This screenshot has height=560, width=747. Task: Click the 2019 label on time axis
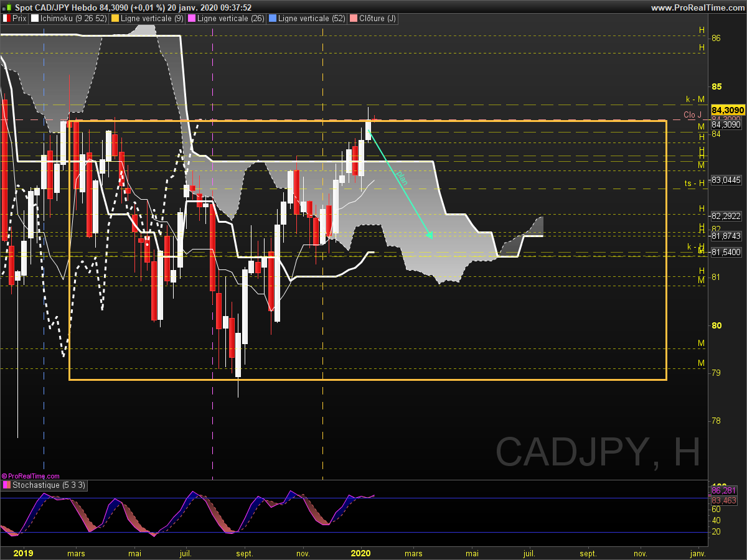pyautogui.click(x=23, y=553)
